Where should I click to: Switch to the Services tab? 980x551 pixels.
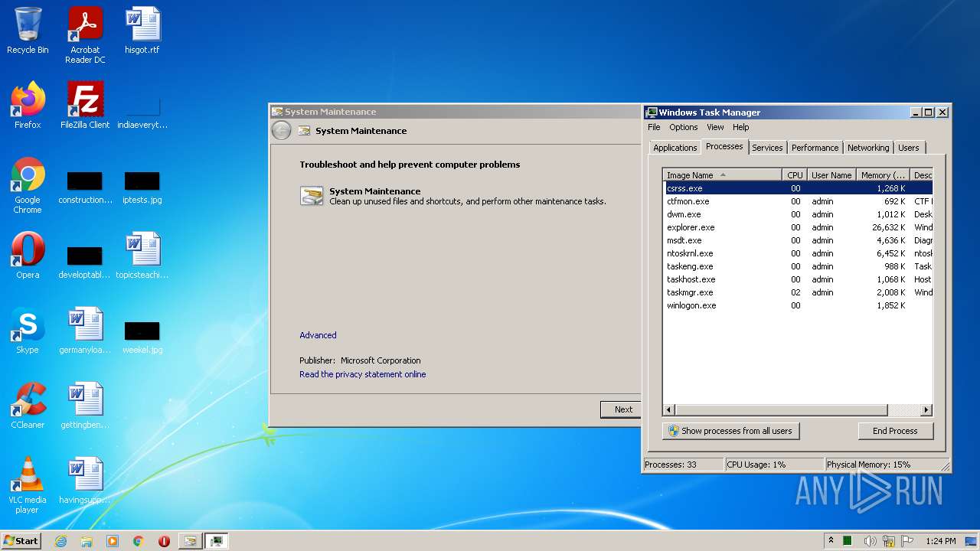767,148
